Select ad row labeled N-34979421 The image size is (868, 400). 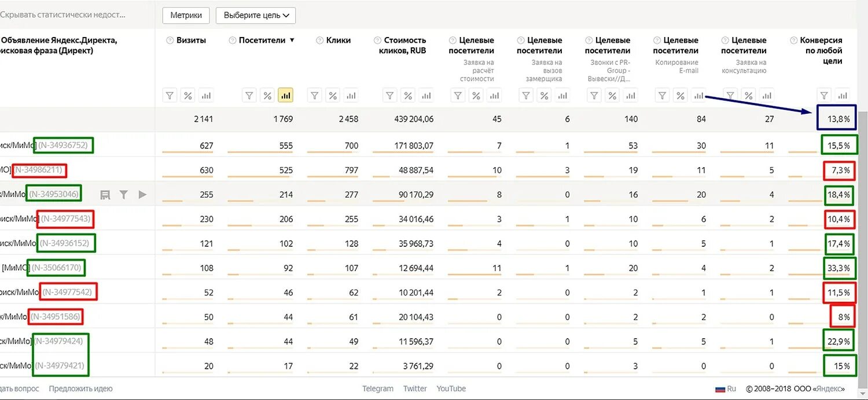[x=59, y=365]
